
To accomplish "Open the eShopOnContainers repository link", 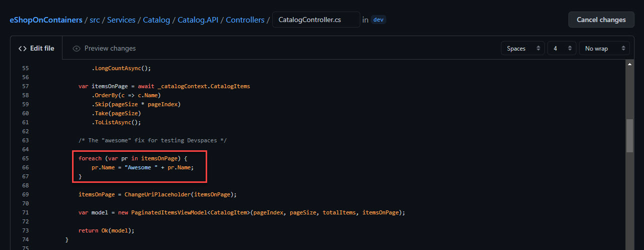I will click(46, 20).
